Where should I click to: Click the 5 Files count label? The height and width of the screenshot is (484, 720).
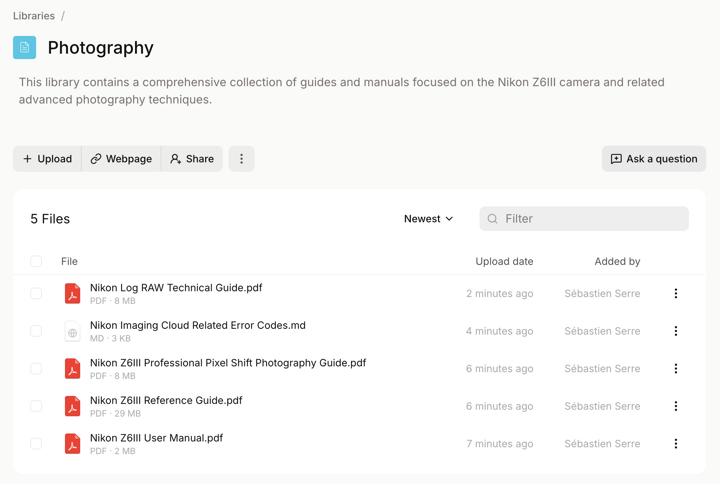point(50,219)
